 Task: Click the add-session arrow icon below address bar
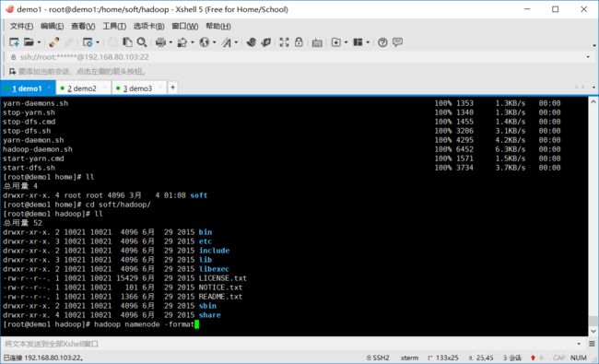coord(12,72)
